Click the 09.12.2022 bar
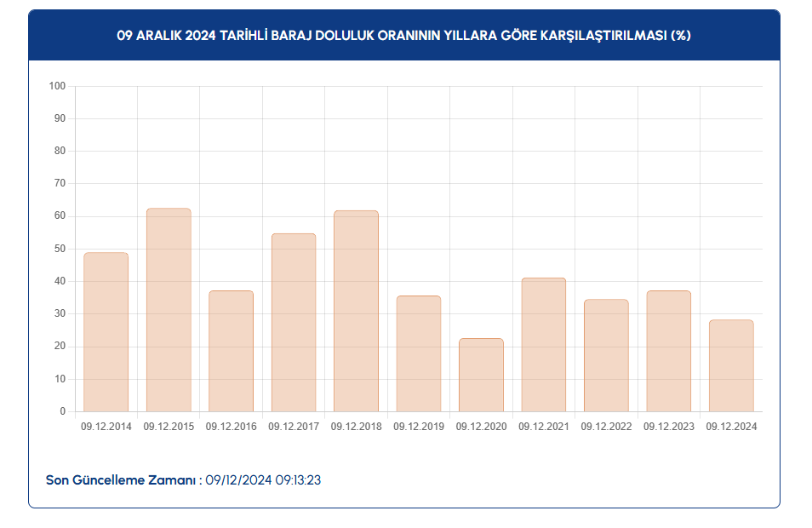The height and width of the screenshot is (528, 812). click(606, 355)
